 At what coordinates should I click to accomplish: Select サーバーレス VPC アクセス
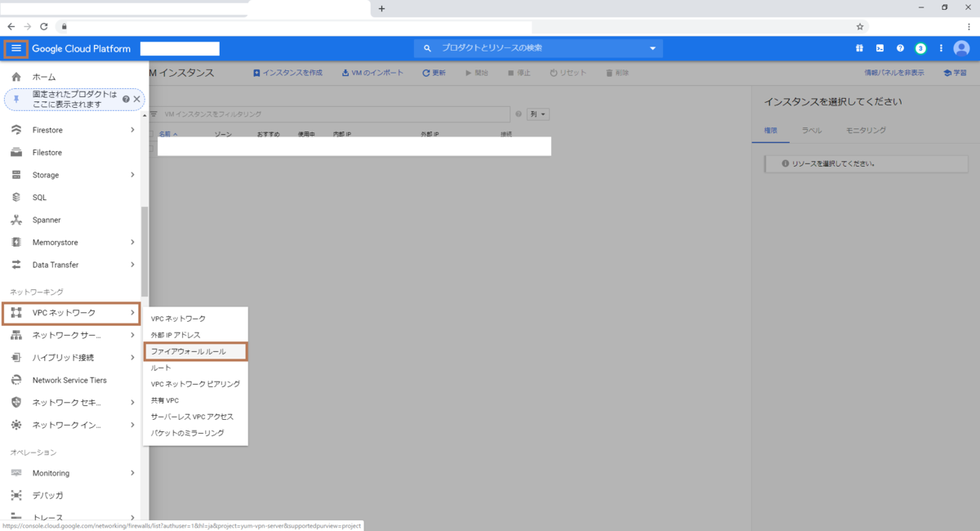pos(195,417)
